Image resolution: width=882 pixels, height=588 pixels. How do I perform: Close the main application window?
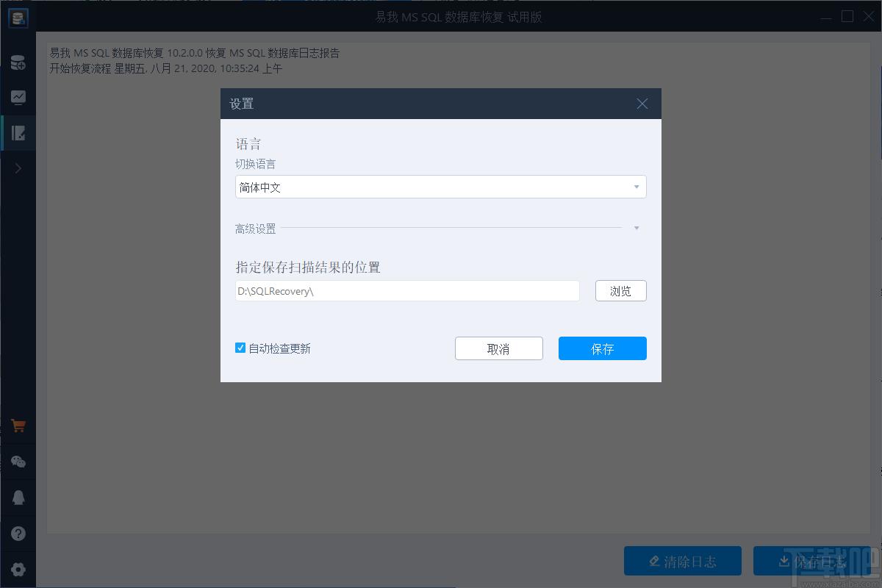click(868, 16)
